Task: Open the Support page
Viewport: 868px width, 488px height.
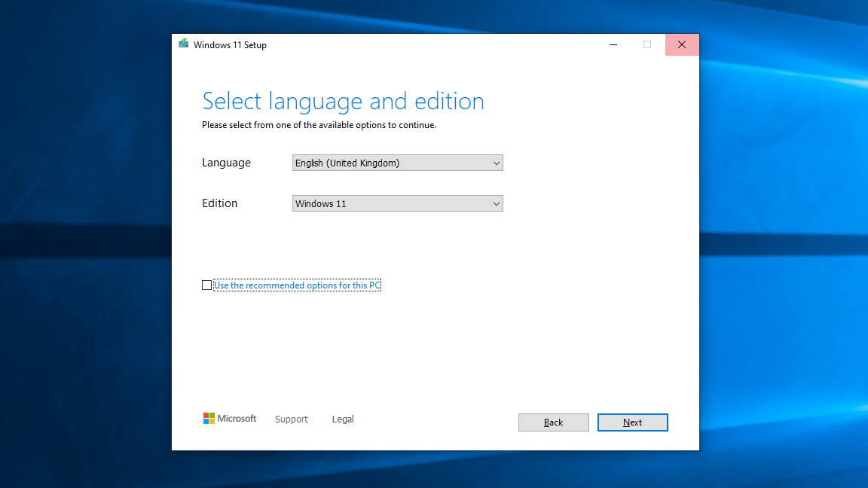Action: pos(292,419)
